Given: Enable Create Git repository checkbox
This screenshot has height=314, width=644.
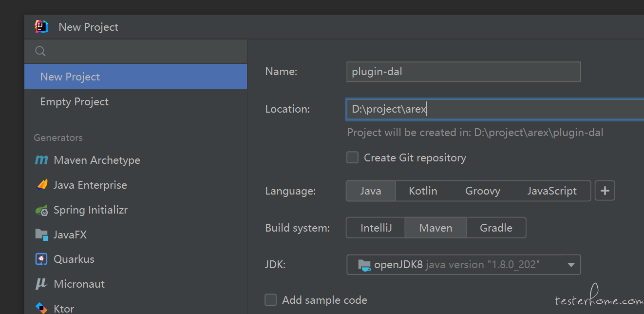Looking at the screenshot, I should click(352, 157).
